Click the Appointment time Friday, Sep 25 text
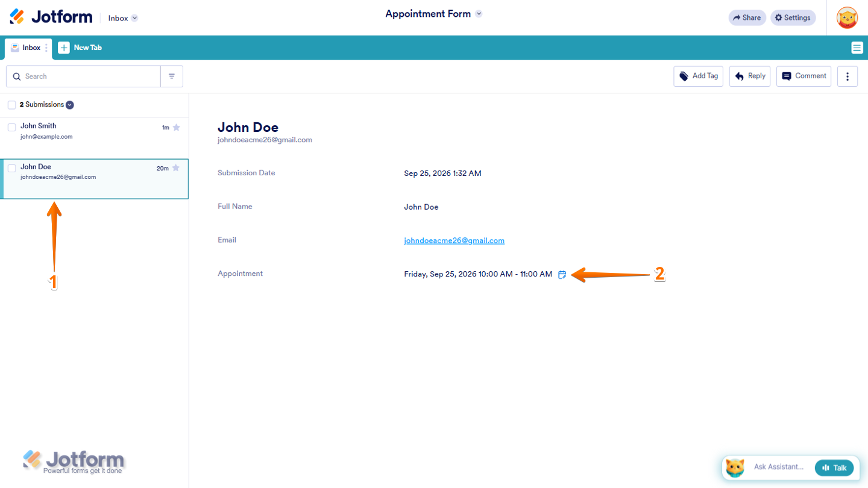868x488 pixels. 478,274
